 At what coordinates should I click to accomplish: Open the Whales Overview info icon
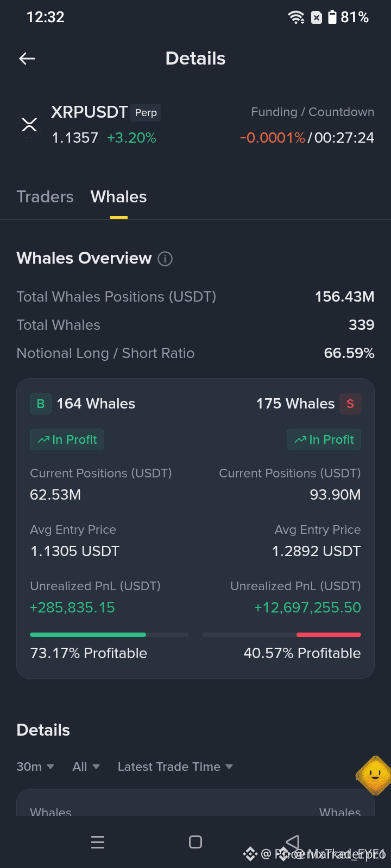pyautogui.click(x=165, y=259)
